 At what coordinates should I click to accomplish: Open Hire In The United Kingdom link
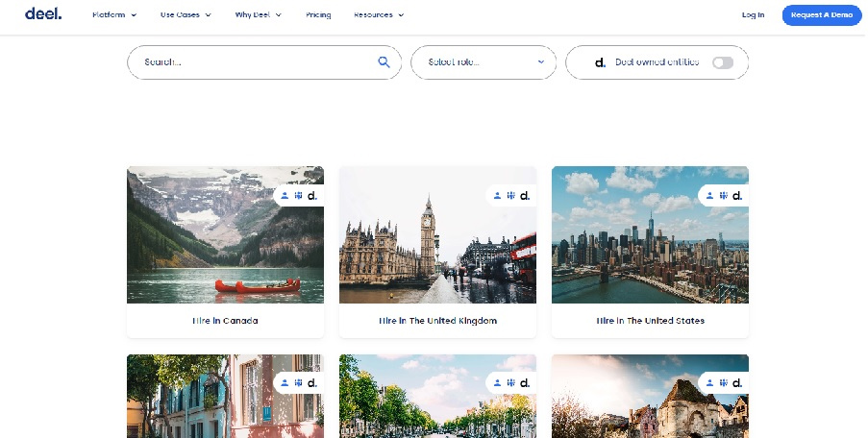[x=438, y=321]
